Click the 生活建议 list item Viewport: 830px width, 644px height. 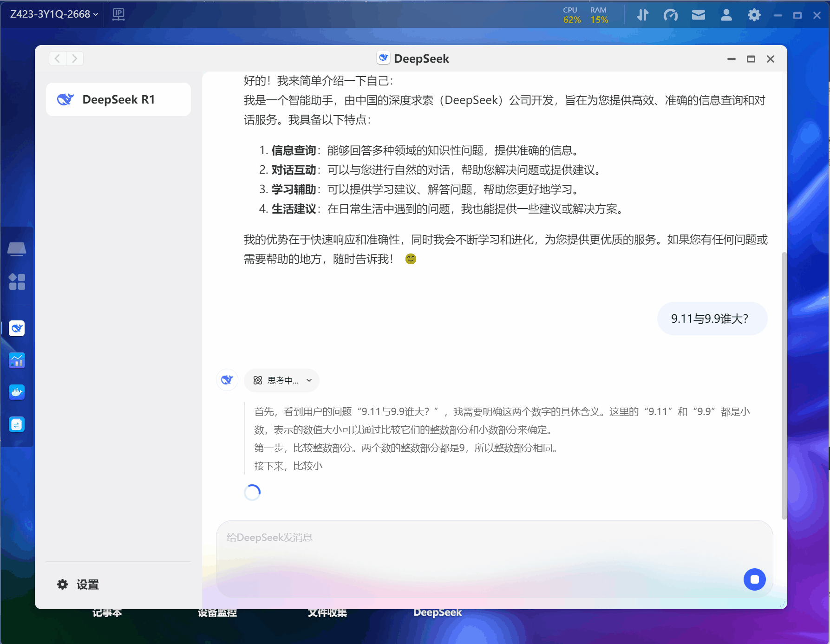tap(442, 209)
